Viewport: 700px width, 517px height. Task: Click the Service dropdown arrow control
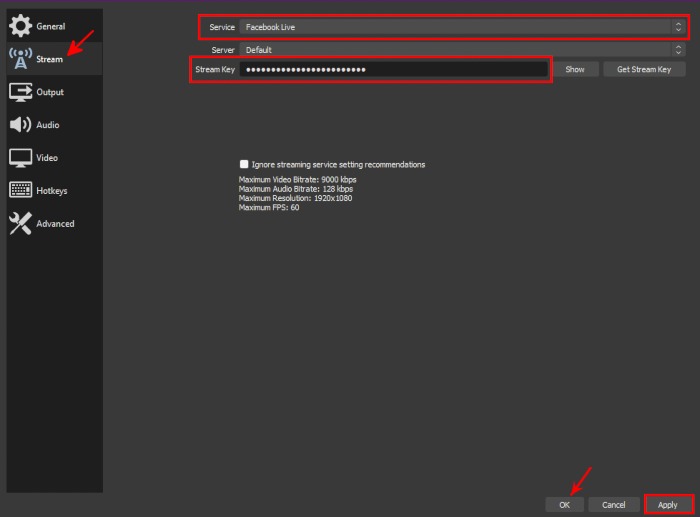click(x=678, y=27)
